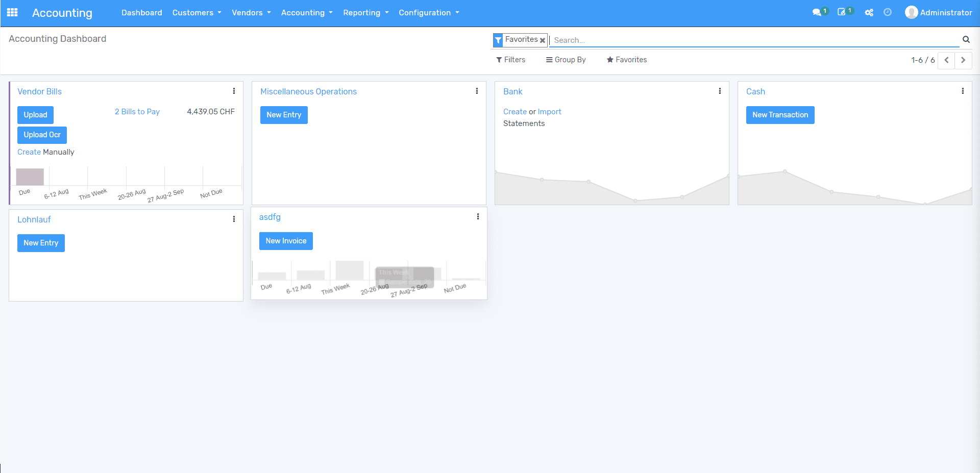The height and width of the screenshot is (473, 980).
Task: Open the 2 Bills to Pay link
Action: click(137, 112)
